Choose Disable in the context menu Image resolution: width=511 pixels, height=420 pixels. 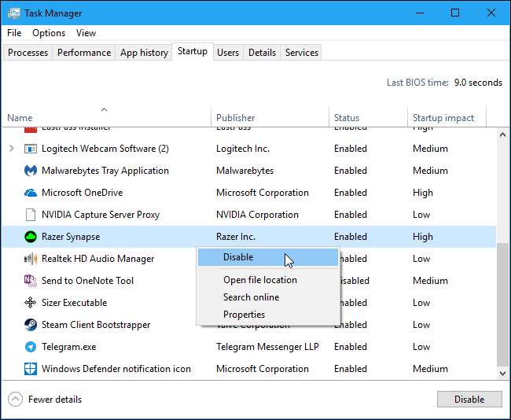click(238, 257)
